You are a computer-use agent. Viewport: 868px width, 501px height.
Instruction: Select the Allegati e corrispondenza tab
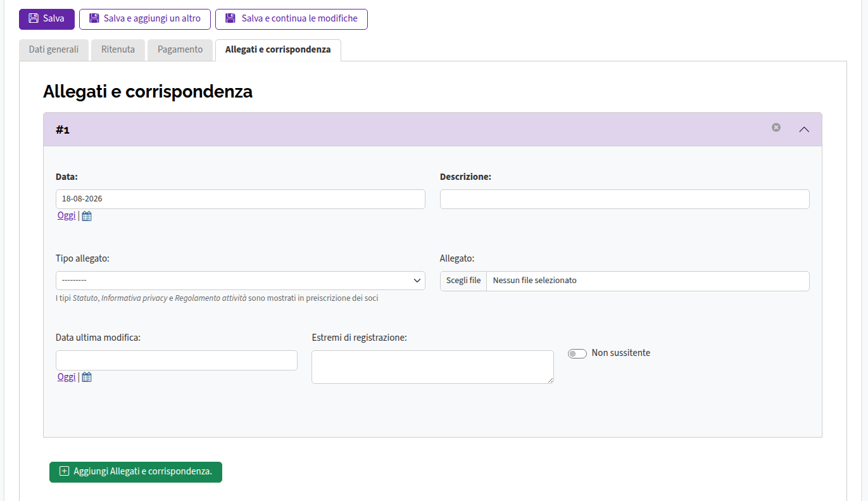[278, 50]
